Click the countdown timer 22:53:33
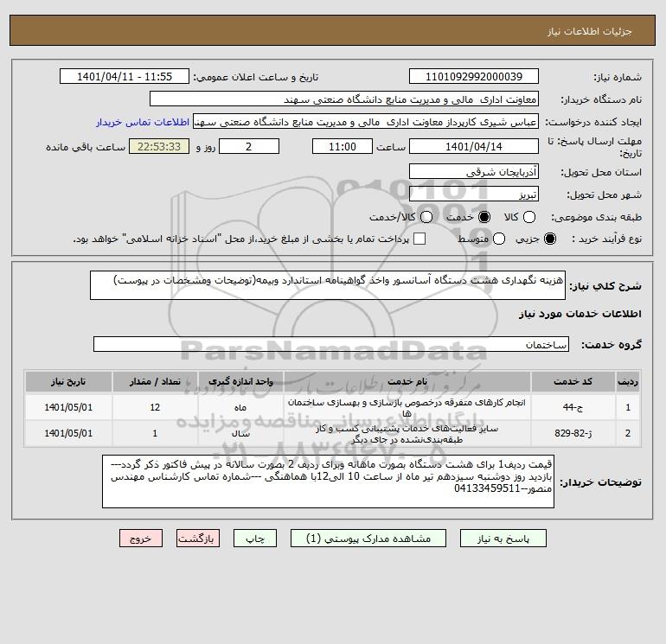666x644 pixels. click(x=159, y=146)
